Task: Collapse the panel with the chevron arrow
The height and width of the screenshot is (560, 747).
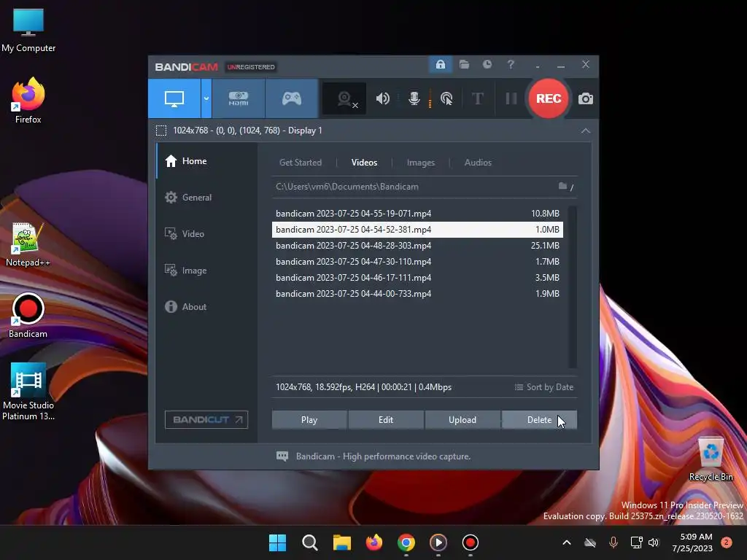Action: (586, 131)
